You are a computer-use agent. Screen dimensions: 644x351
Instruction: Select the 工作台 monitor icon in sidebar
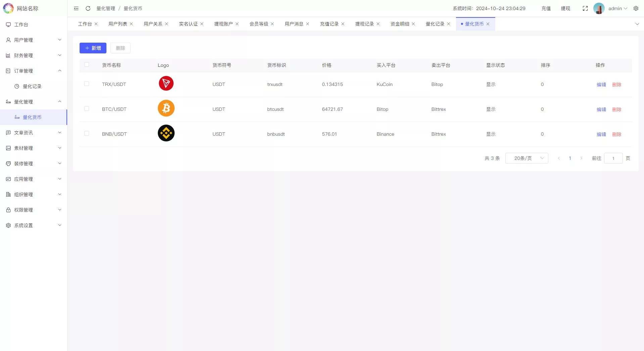(8, 24)
